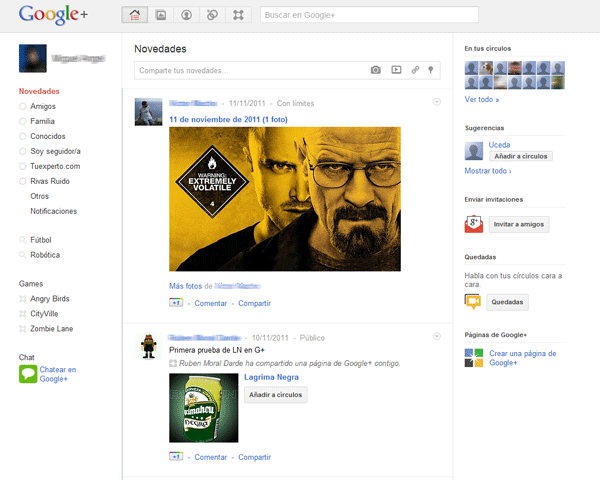Open the Photos icon in toolbar

tap(161, 15)
